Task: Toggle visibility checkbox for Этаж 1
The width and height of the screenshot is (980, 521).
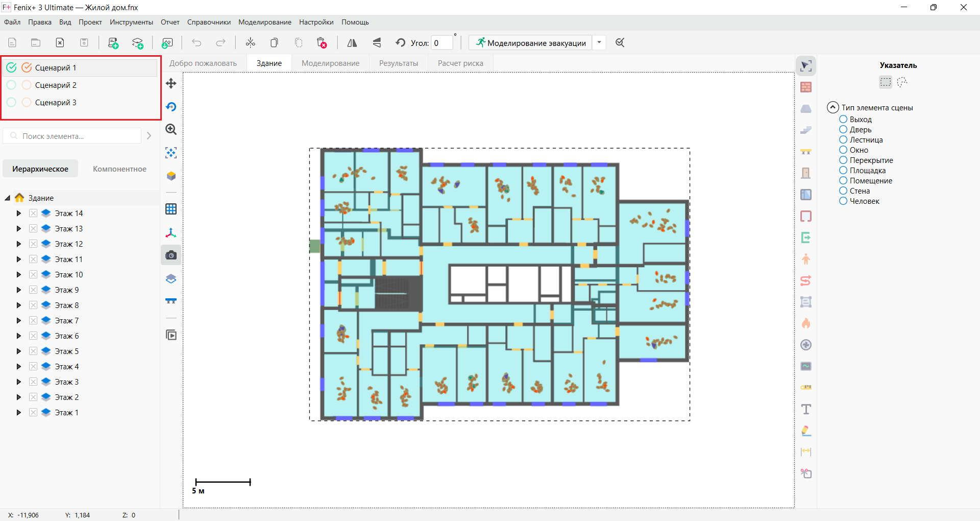Action: (33, 412)
